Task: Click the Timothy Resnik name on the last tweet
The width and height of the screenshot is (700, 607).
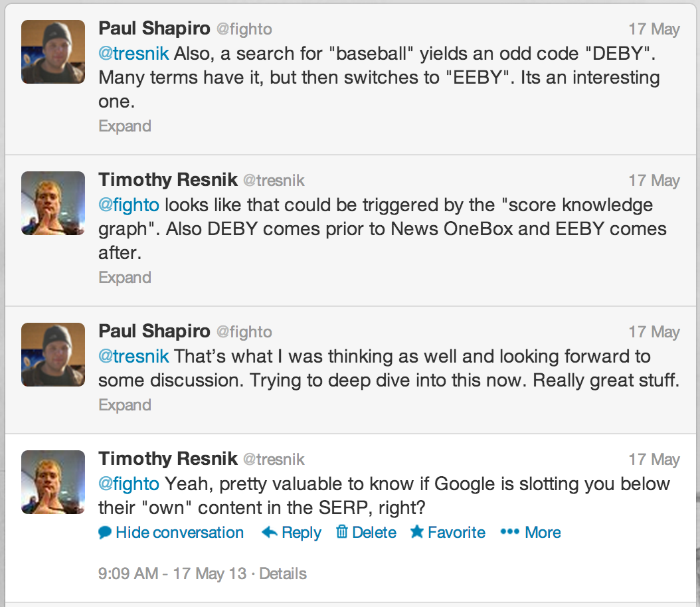Action: pos(168,459)
